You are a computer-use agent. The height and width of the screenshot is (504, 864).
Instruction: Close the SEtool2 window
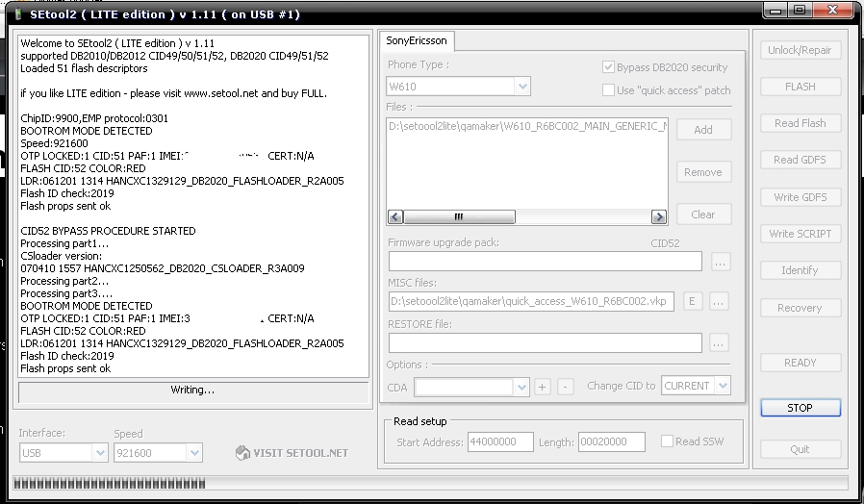pyautogui.click(x=832, y=10)
